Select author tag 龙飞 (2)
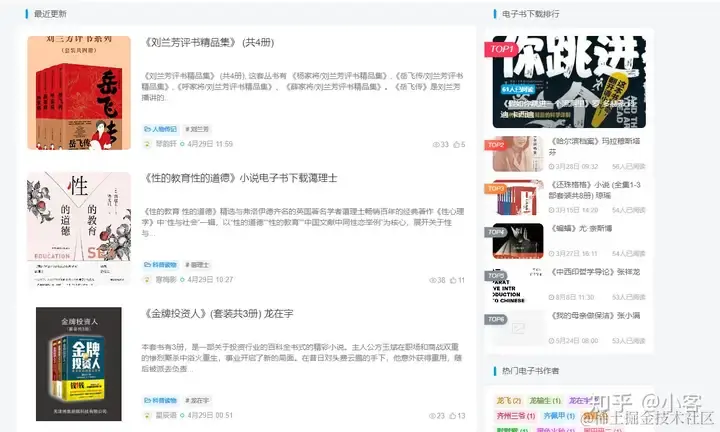The image size is (720, 432). tap(509, 401)
